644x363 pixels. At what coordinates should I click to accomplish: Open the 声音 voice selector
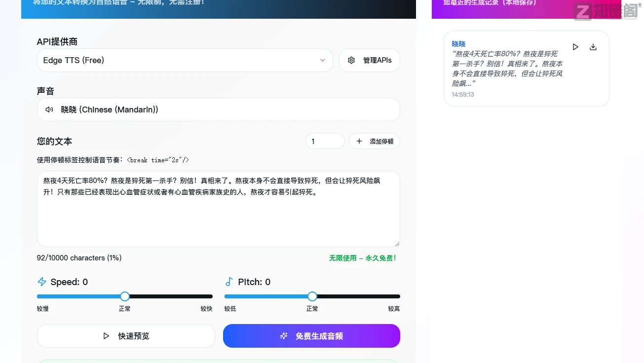coord(219,109)
